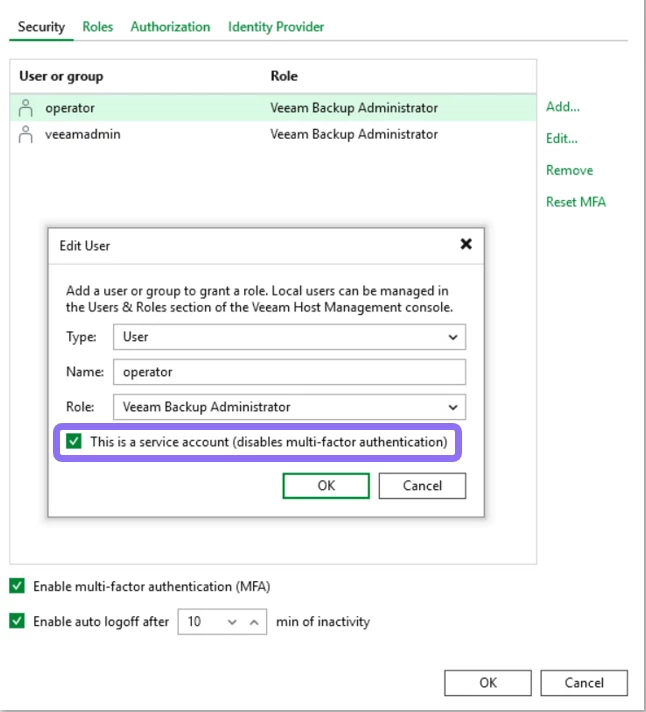Viewport: 646px width, 712px height.
Task: Open the Authorization tab
Action: [x=170, y=27]
